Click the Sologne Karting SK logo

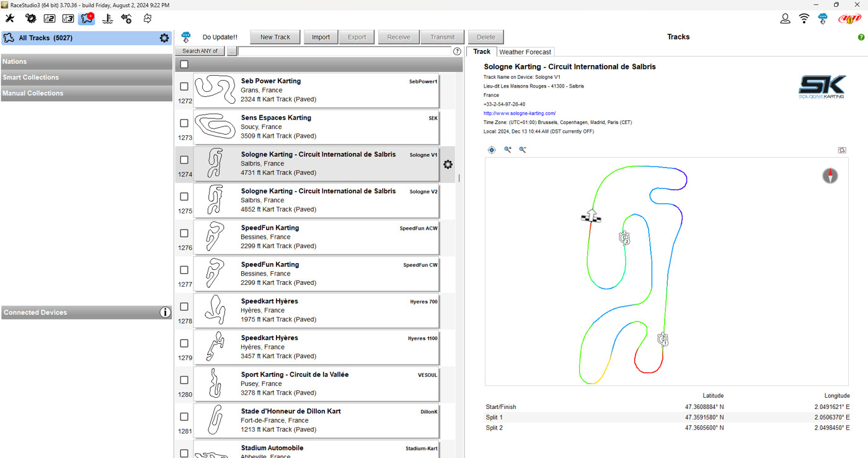click(x=822, y=88)
